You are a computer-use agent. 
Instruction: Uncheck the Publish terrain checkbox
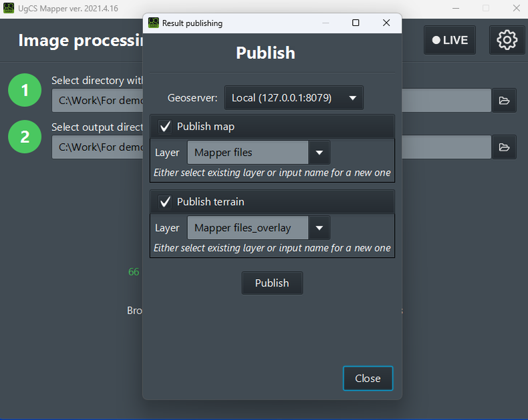pos(165,202)
